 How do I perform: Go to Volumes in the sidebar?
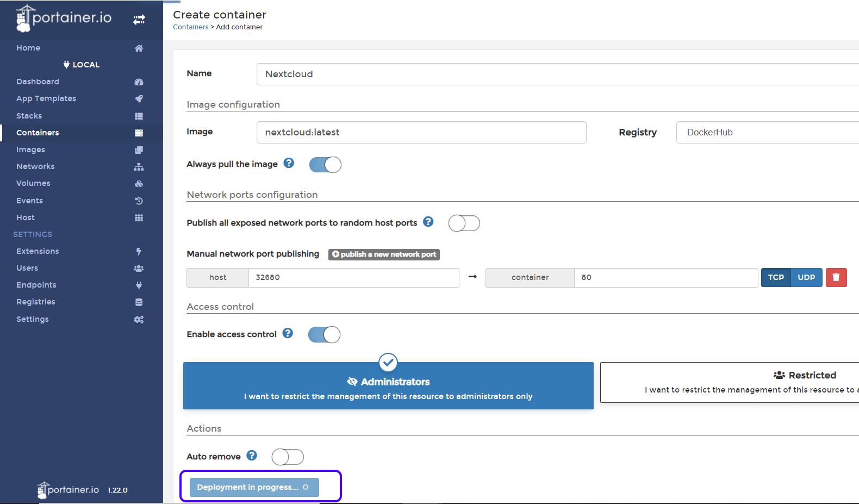(x=33, y=183)
